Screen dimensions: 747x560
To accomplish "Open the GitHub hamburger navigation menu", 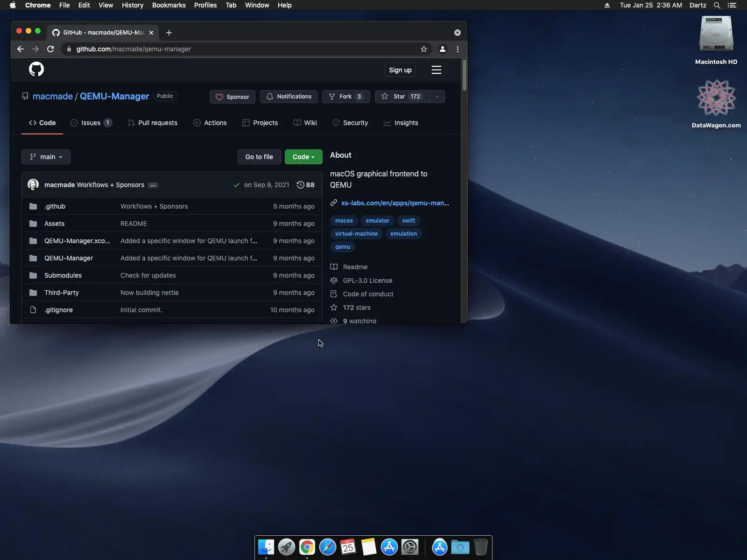I will [437, 70].
